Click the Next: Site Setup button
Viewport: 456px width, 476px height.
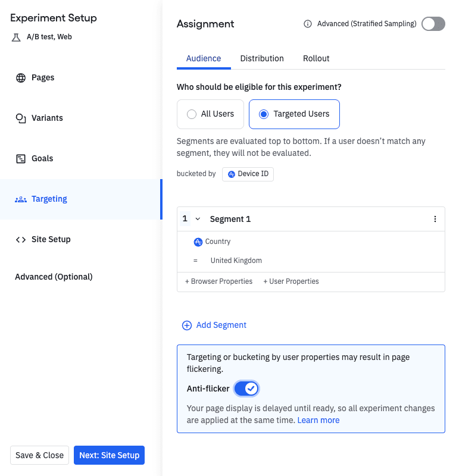click(109, 455)
